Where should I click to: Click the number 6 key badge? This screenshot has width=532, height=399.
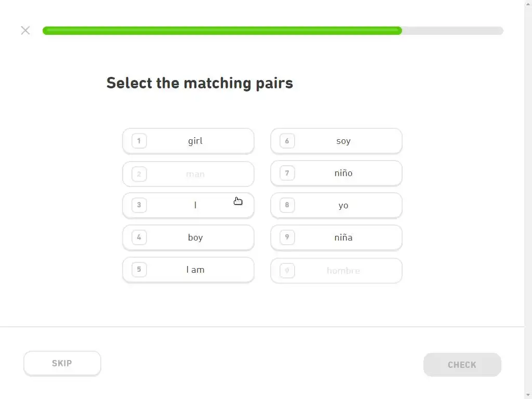(x=287, y=141)
